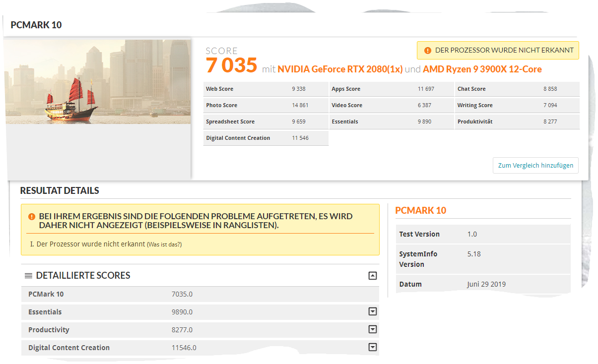The width and height of the screenshot is (598, 364).
Task: Click 'Der Prozessor wurde nicht erkannt' banner
Action: click(x=498, y=51)
